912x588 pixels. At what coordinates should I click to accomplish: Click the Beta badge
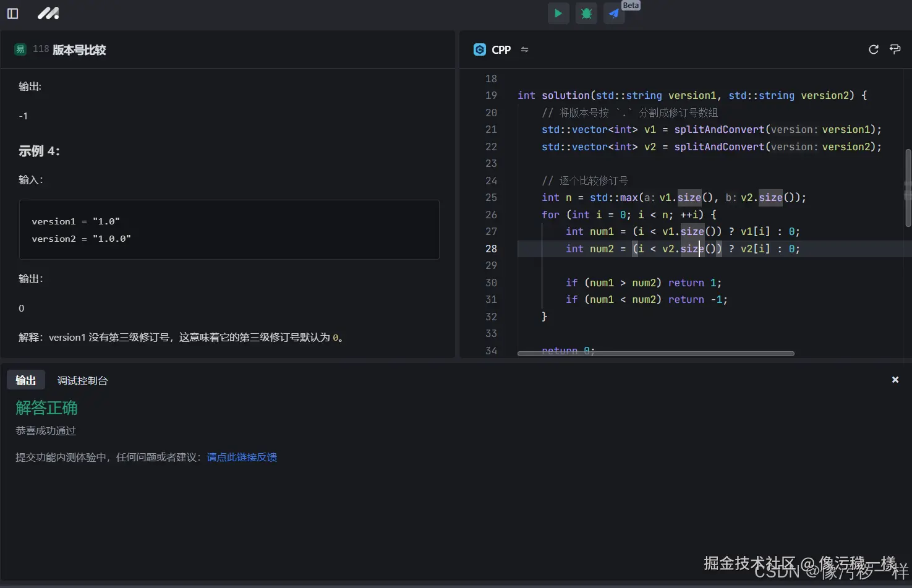pos(631,5)
